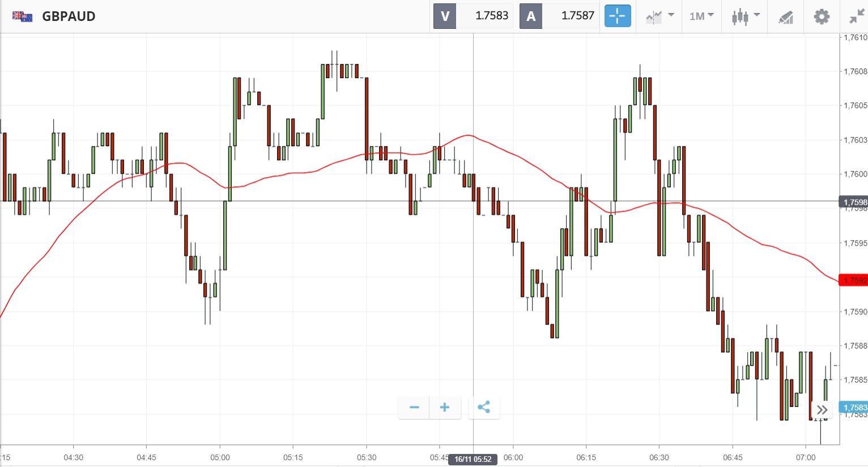Open the drawing tools pencil icon
Viewport: 868px width, 467px height.
click(785, 17)
